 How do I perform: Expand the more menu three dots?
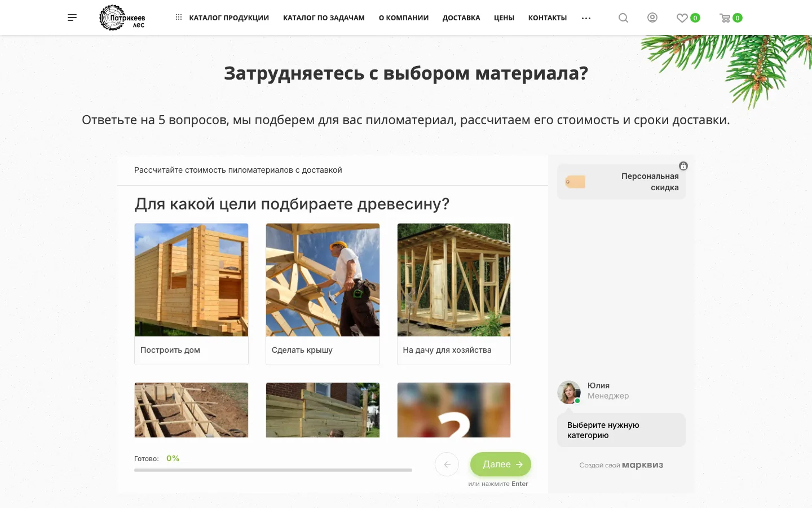586,18
